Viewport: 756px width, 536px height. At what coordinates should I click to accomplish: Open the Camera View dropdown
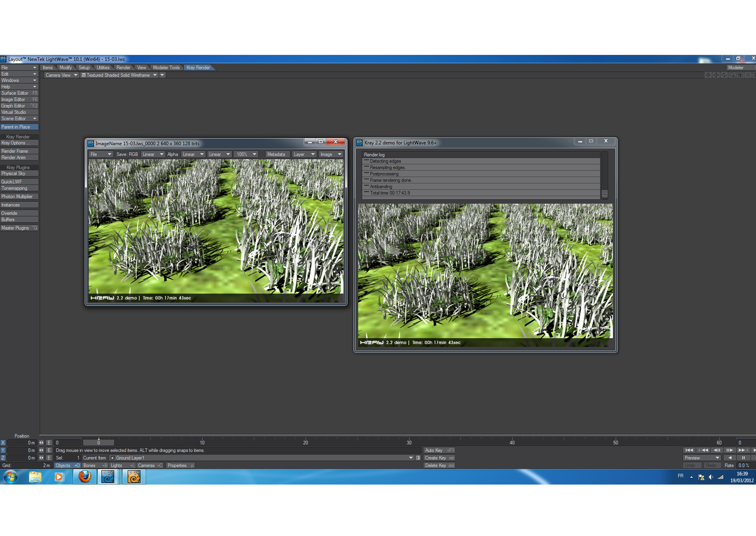(x=61, y=75)
